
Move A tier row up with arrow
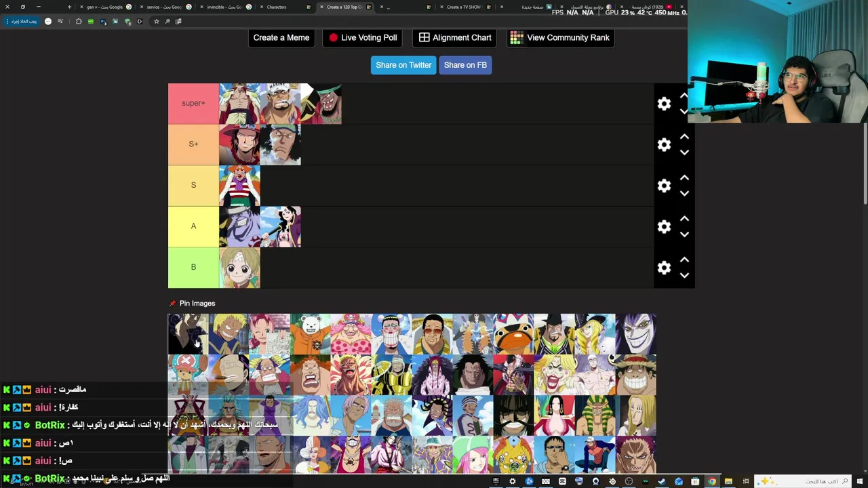684,219
